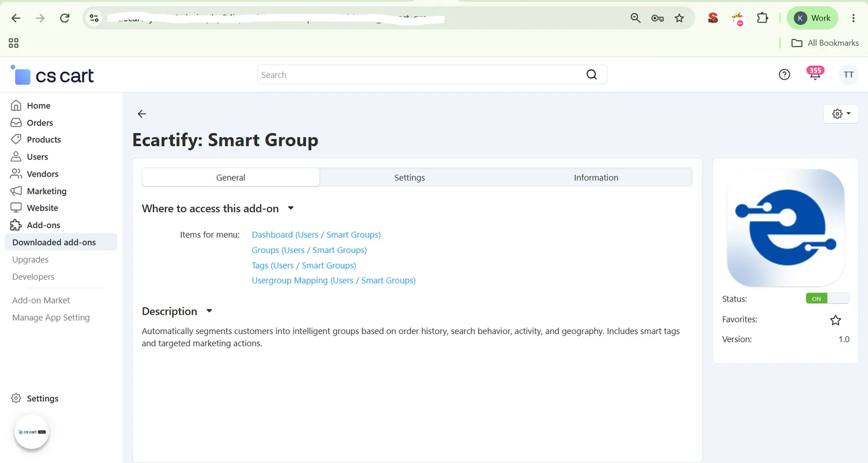Open the sidebar Settings gear icon
Screen dimensions: 868x463
pyautogui.click(x=16, y=398)
